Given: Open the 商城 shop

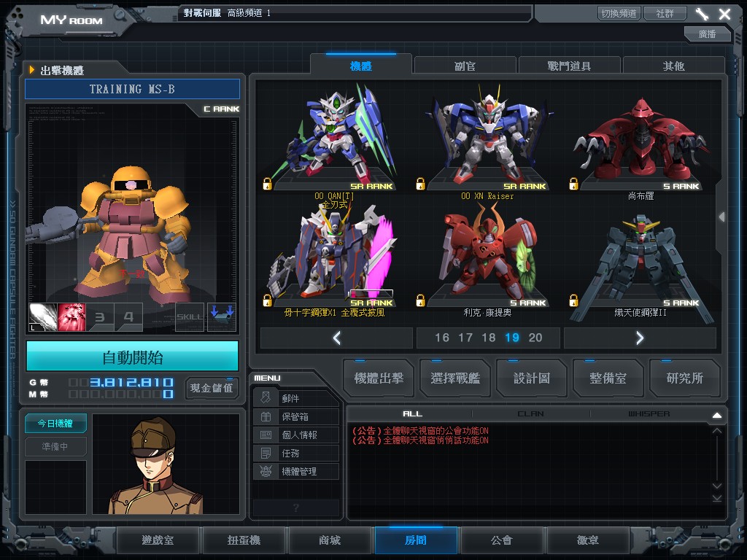Looking at the screenshot, I should tap(330, 540).
